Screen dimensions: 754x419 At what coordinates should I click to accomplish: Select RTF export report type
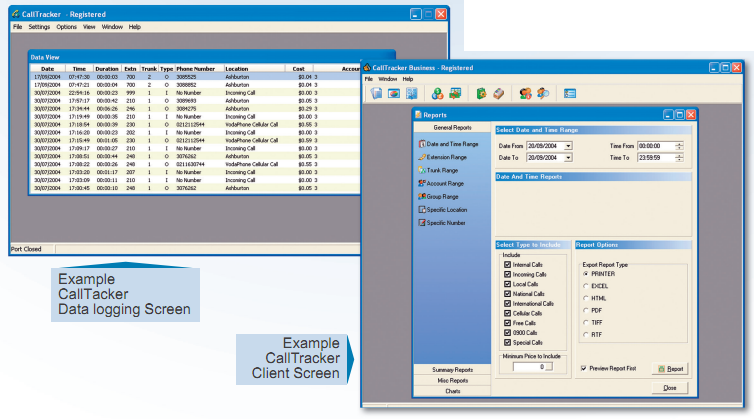point(586,334)
